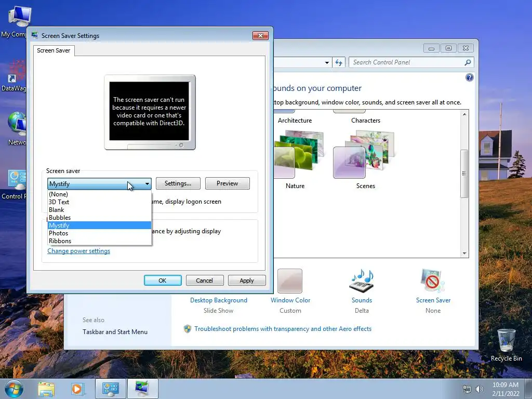
Task: Collapse the Mystify screen saver dropdown
Action: click(147, 183)
